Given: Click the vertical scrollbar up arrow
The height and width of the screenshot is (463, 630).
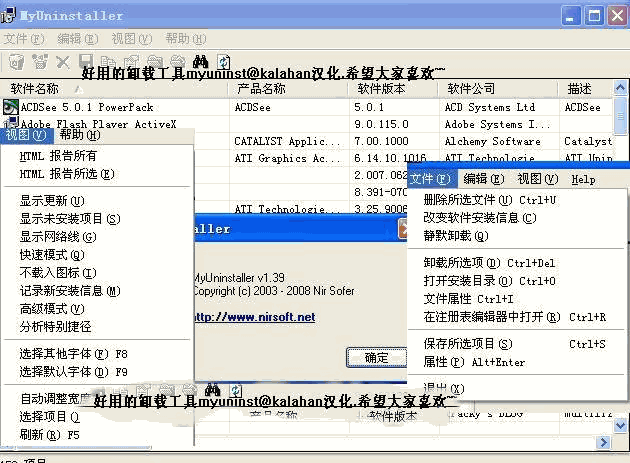Looking at the screenshot, I should pos(620,88).
